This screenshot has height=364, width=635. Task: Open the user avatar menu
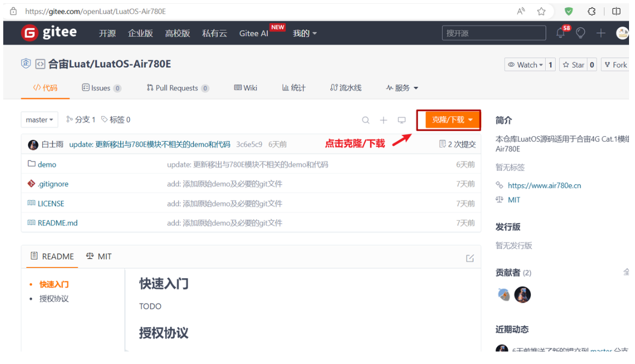tap(622, 33)
